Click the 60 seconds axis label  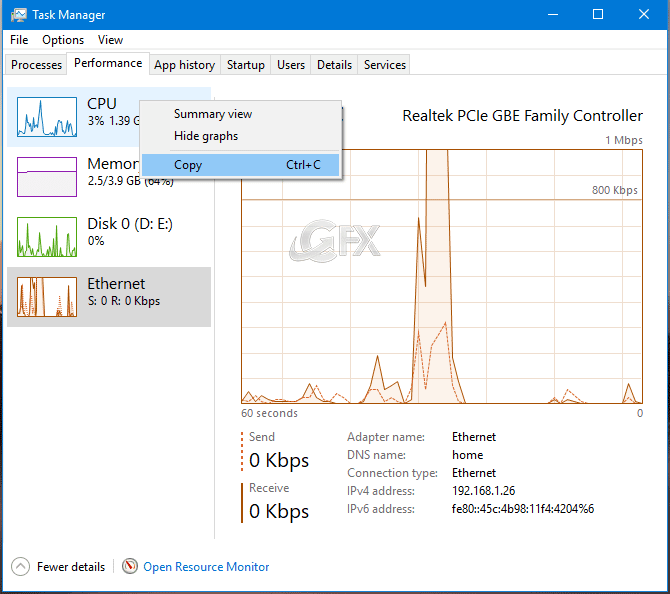click(269, 413)
